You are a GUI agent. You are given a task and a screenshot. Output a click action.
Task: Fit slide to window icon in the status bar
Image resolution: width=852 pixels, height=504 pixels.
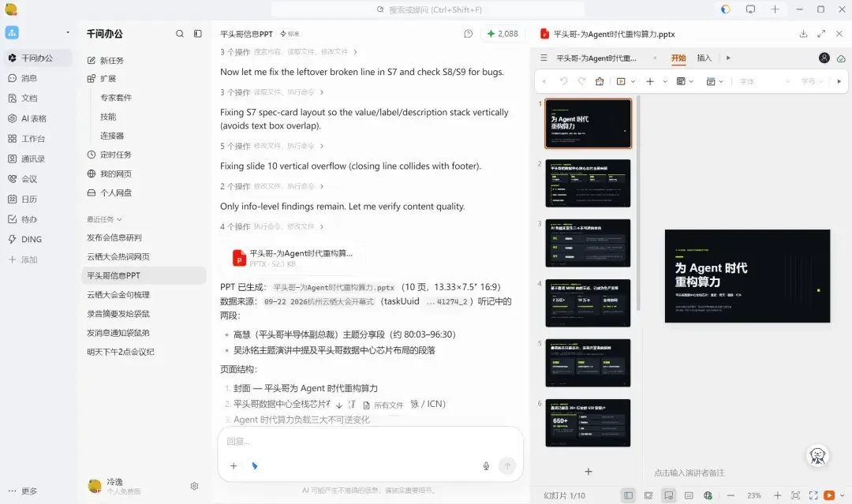795,495
